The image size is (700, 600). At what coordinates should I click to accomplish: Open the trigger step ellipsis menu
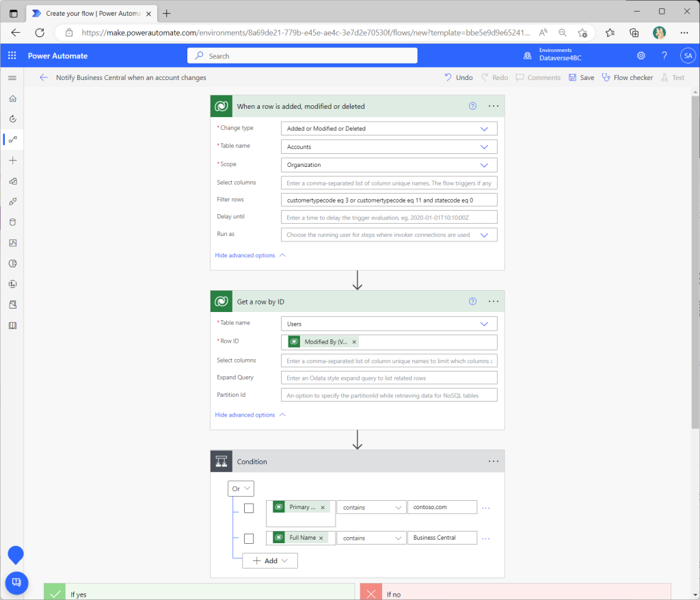(494, 106)
